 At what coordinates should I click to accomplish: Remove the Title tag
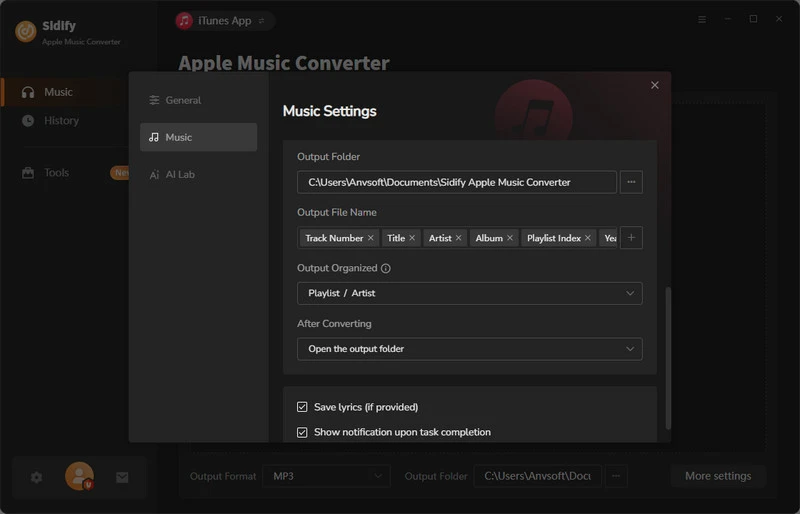pyautogui.click(x=412, y=238)
